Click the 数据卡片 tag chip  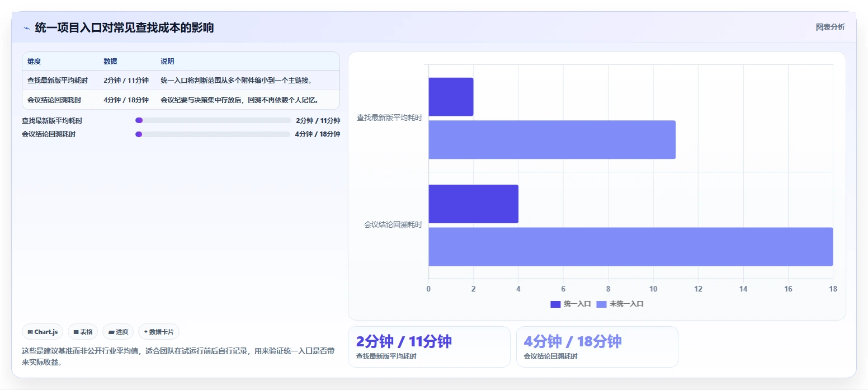point(159,332)
